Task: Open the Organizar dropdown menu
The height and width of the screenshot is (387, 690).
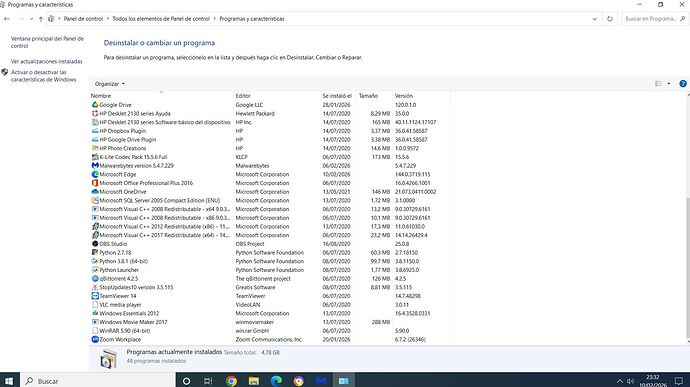Action: click(110, 84)
